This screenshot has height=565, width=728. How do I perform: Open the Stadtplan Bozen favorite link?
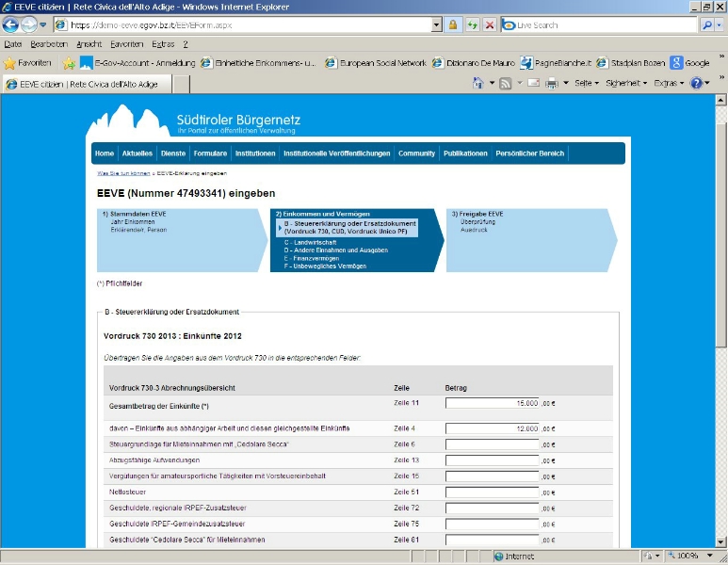631,63
